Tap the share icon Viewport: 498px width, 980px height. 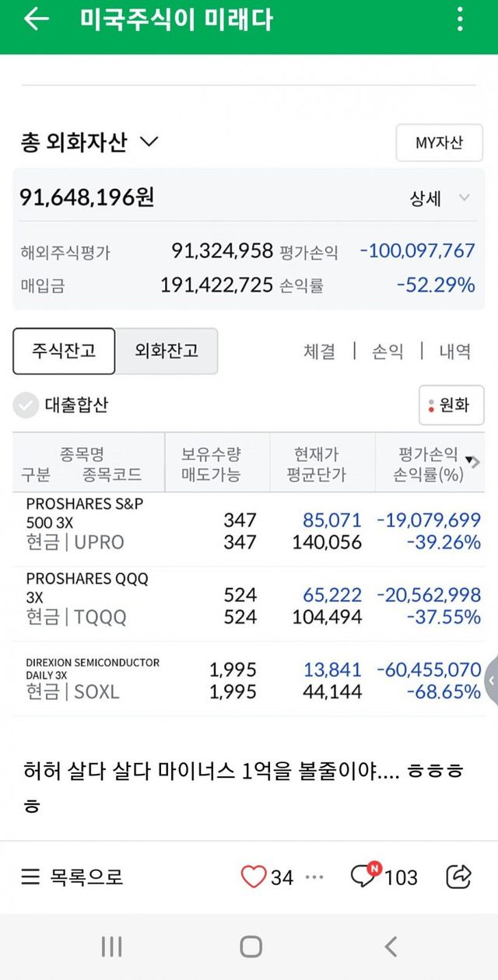(x=459, y=877)
